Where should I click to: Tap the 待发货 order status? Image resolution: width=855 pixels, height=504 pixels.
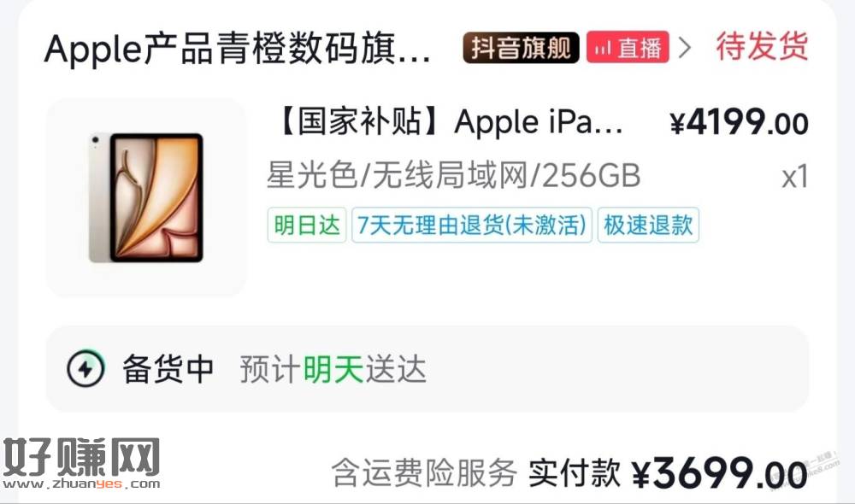click(762, 46)
